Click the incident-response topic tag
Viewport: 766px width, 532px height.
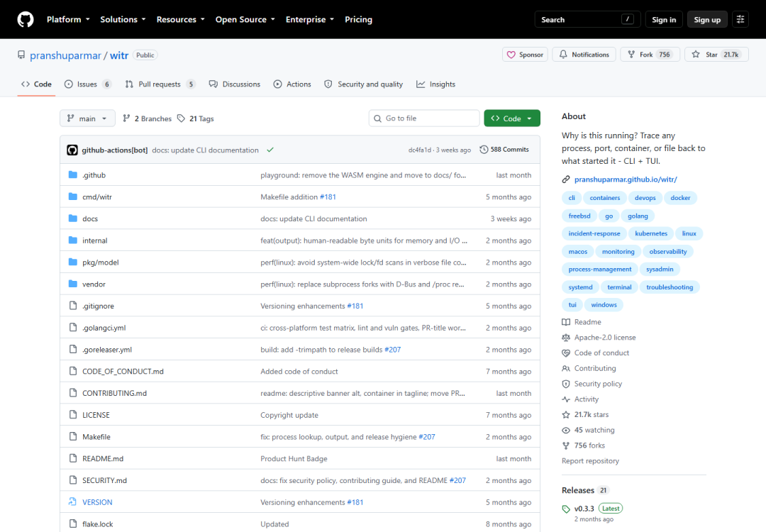594,233
